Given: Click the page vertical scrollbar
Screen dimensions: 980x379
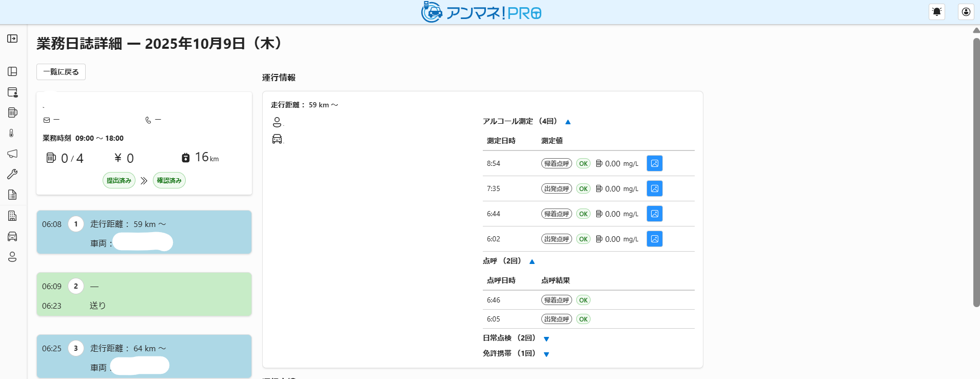Looking at the screenshot, I should coord(976,172).
